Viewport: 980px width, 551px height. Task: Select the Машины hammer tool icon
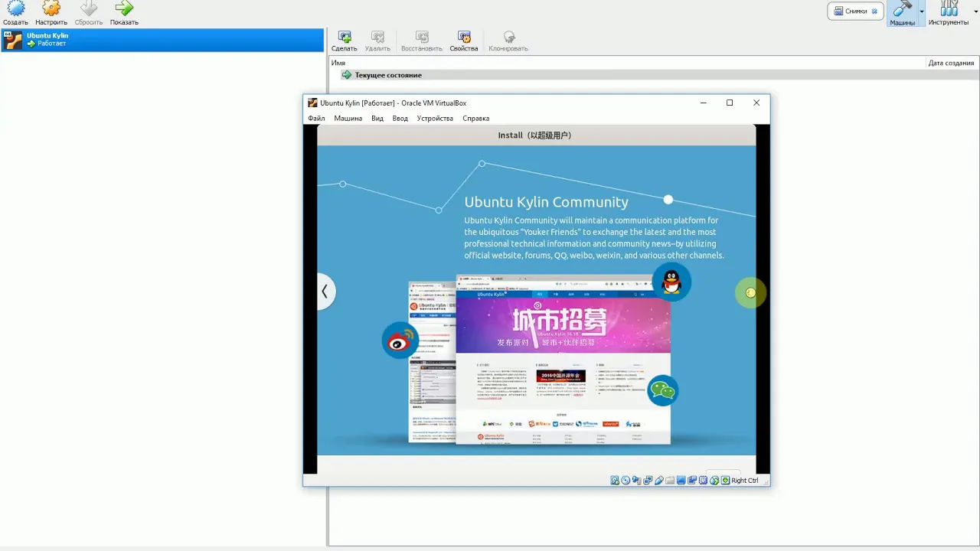tap(903, 8)
